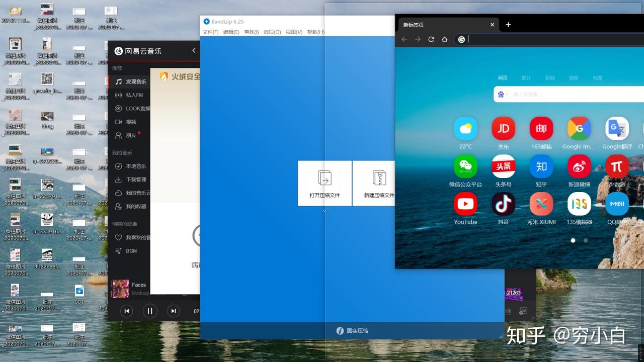Open 私人FM in NetEase sidebar

pos(129,95)
